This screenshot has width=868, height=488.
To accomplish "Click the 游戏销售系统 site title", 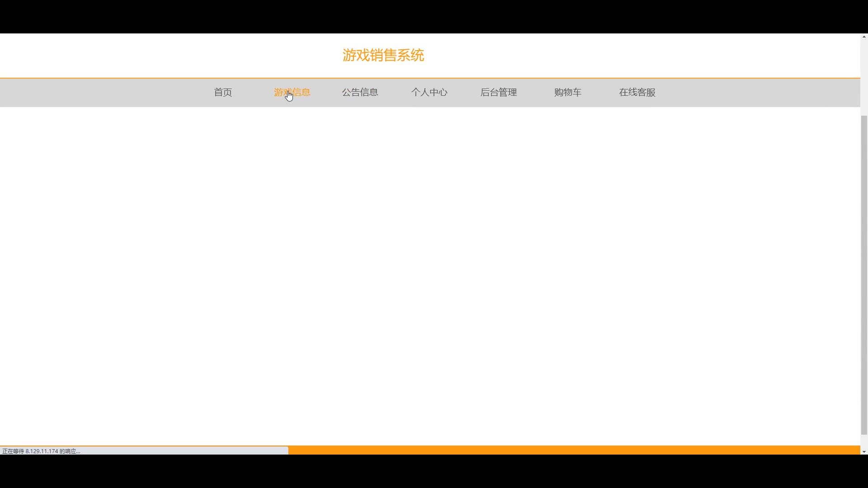I will tap(383, 55).
